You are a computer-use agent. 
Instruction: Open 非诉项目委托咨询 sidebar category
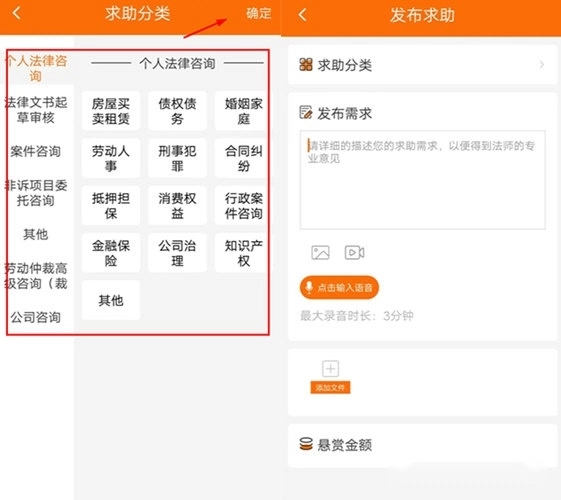click(36, 193)
